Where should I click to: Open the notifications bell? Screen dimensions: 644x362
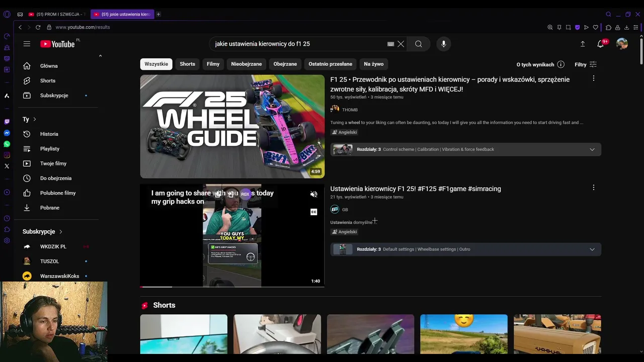click(600, 44)
